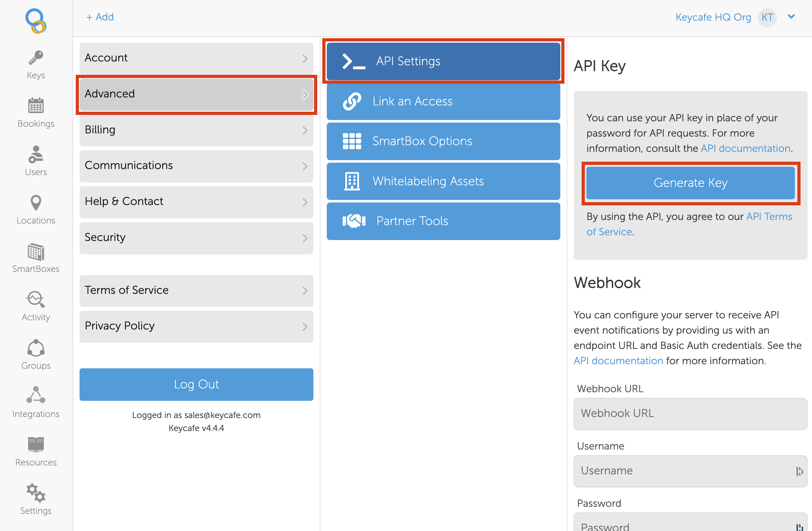Select the Security menu item

click(196, 238)
